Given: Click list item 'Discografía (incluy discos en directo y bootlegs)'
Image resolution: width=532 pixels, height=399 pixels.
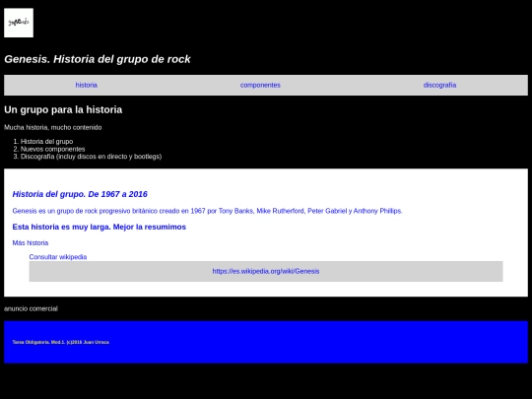Looking at the screenshot, I should (x=91, y=157).
